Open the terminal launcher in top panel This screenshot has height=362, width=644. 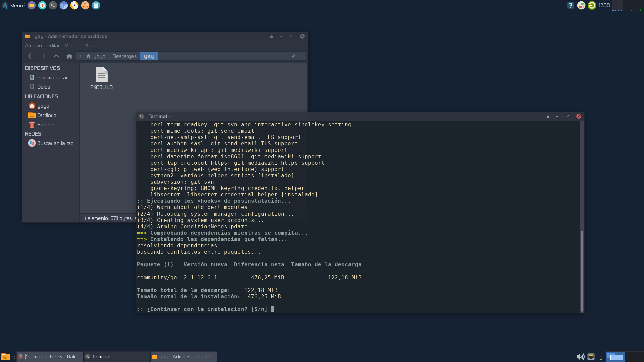pos(53,5)
